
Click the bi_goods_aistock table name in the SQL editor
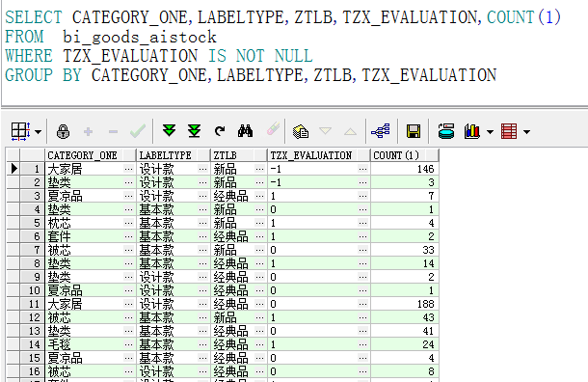(140, 38)
